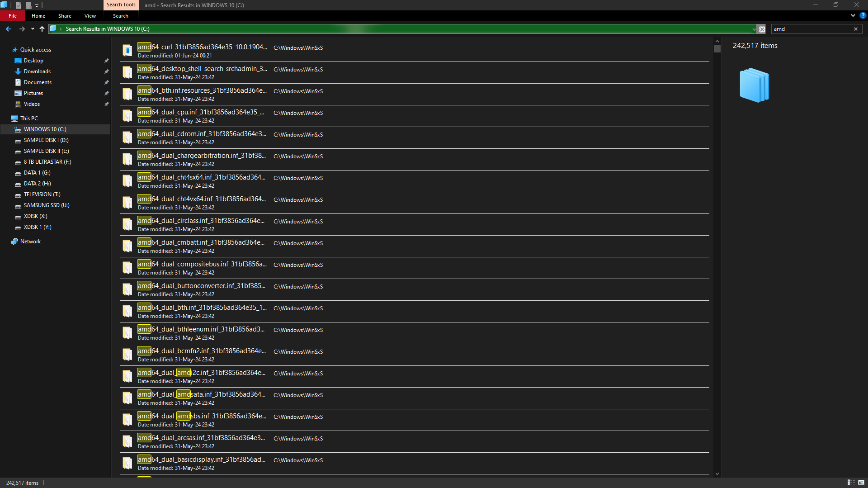Select the amd64_dual_buttonconverter.inf file name
Viewport: 868px width, 488px height.
(x=202, y=286)
